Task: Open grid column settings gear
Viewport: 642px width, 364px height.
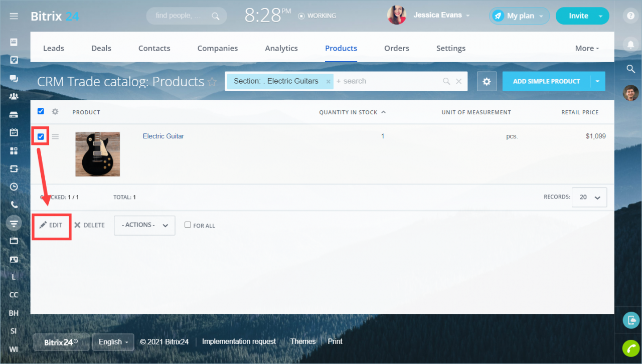Action: click(x=55, y=111)
